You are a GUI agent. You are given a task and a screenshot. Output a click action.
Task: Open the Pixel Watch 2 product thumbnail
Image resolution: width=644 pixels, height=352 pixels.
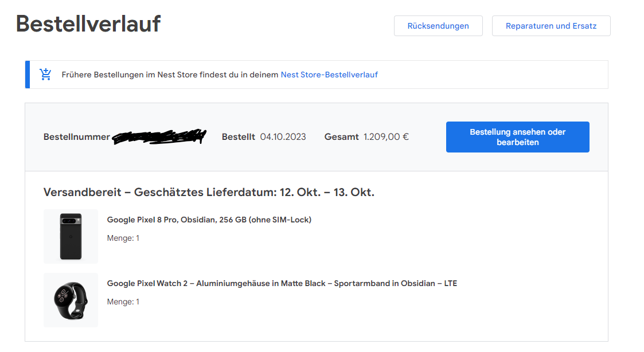[71, 300]
